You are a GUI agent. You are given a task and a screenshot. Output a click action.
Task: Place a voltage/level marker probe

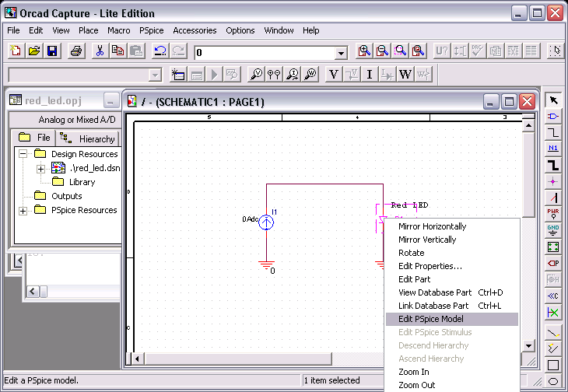(x=256, y=75)
